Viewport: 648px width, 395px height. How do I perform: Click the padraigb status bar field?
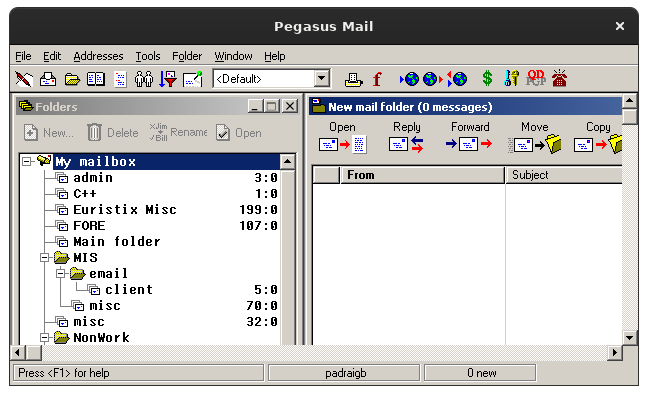click(345, 373)
